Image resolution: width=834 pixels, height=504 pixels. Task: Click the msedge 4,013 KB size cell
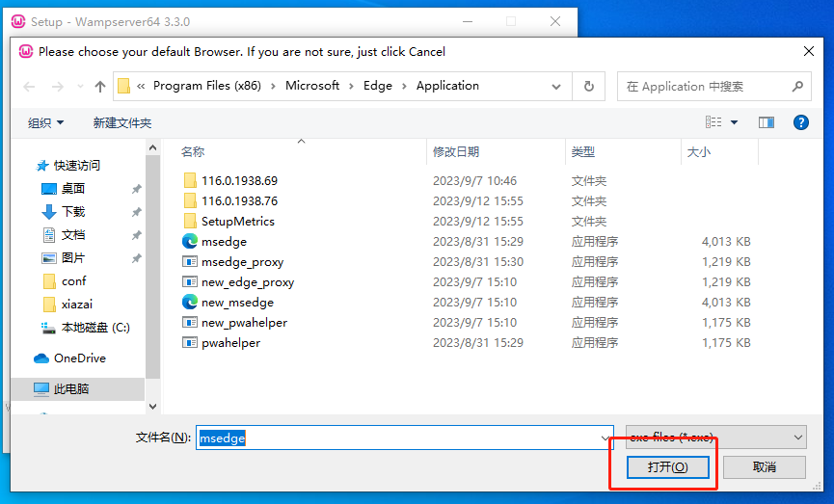(726, 241)
